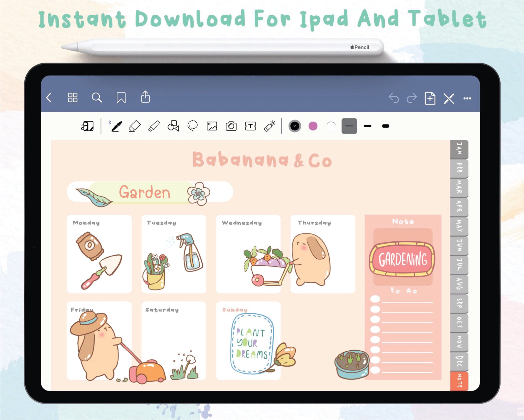Tap the Thursday label
Viewport: 524px width, 420px height.
(314, 223)
